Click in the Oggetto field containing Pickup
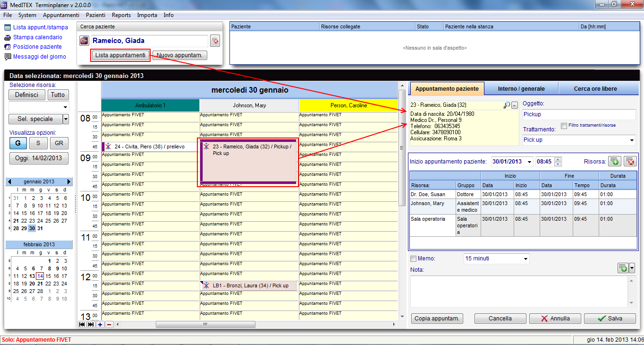The height and width of the screenshot is (345, 644). click(579, 114)
